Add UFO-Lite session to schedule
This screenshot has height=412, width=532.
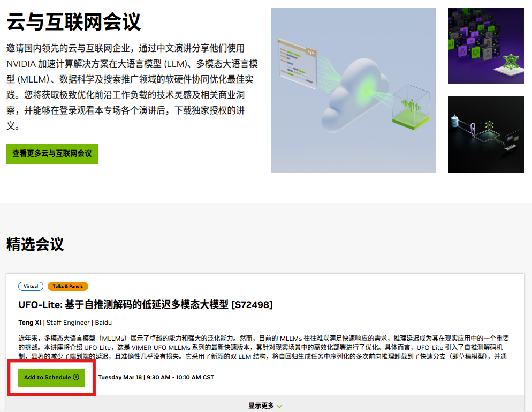(x=51, y=377)
